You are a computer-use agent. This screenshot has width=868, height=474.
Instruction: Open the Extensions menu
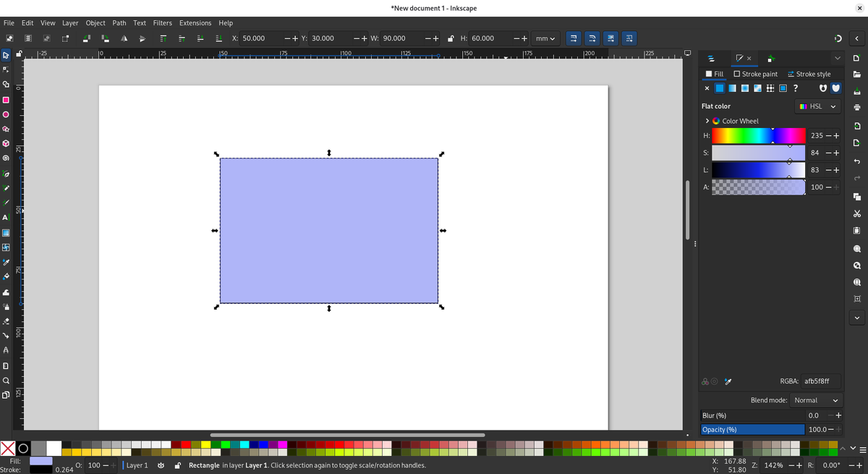tap(195, 23)
